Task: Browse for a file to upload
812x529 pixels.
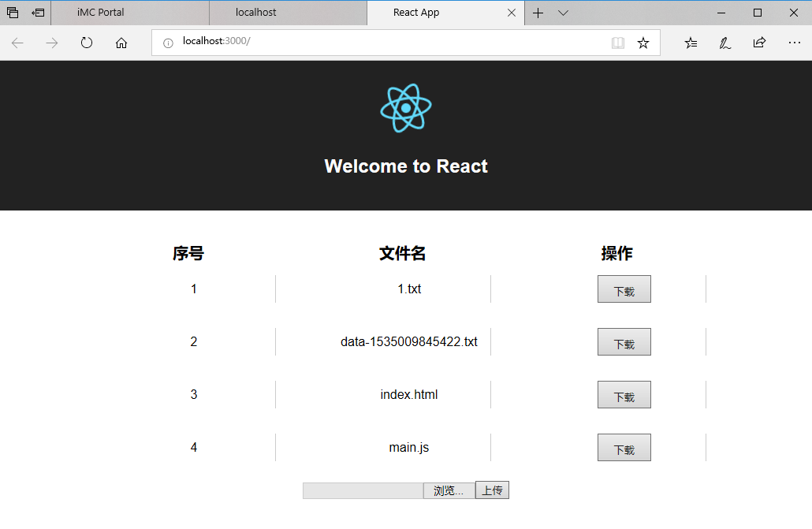Action: point(449,490)
